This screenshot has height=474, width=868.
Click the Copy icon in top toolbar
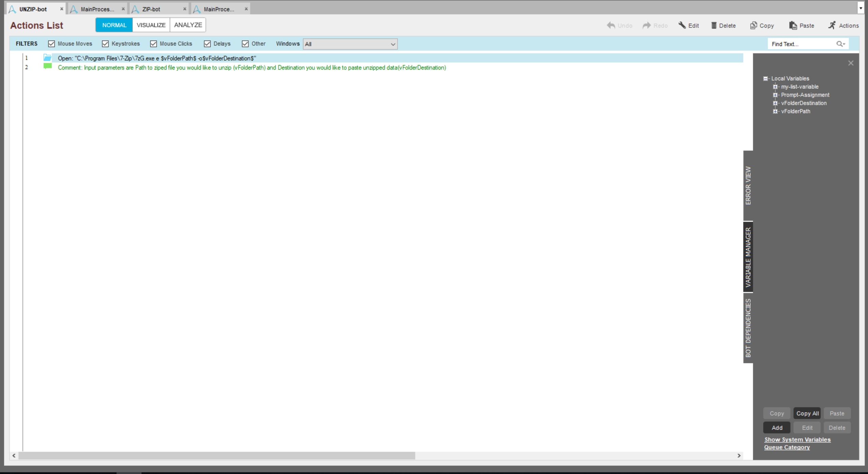click(753, 25)
